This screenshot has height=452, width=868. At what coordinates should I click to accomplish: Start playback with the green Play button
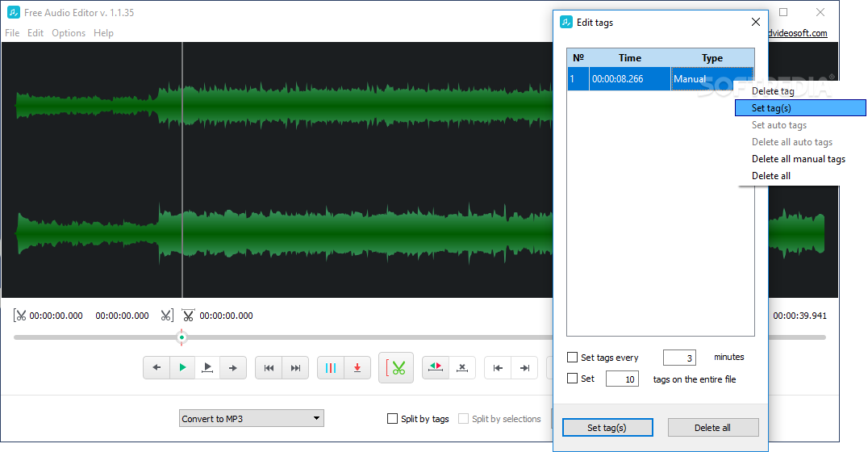(182, 367)
